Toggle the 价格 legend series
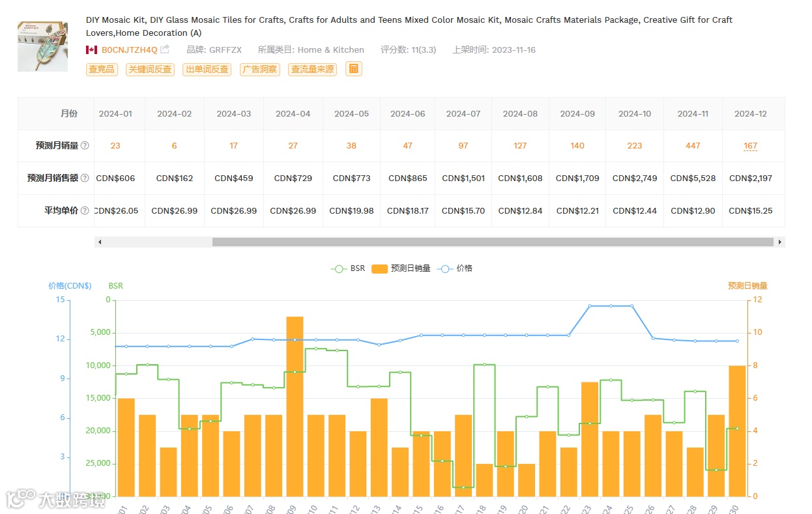 [455, 268]
